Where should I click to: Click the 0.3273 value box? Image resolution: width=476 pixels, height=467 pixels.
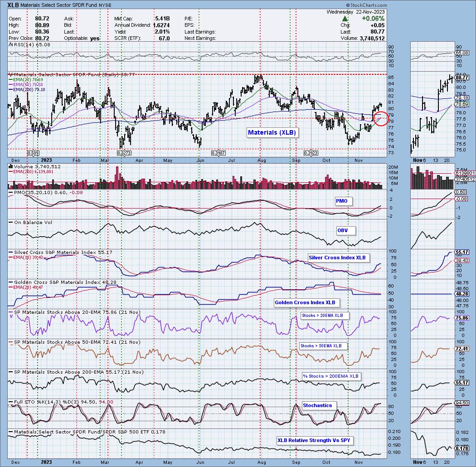pos(125,153)
